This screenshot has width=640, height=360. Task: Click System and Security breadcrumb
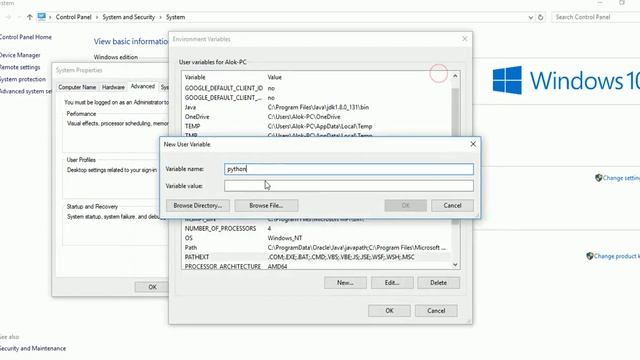(x=129, y=17)
